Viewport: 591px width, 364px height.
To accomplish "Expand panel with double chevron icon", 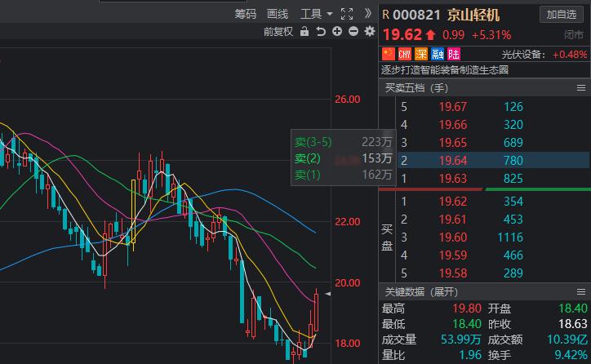I will [368, 14].
